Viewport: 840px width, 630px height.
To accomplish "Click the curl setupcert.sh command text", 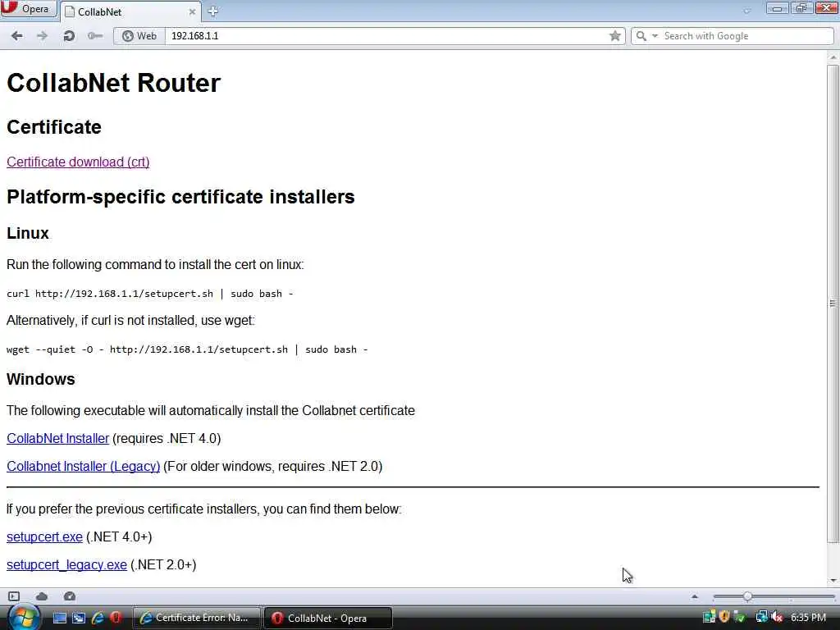I will tap(150, 294).
